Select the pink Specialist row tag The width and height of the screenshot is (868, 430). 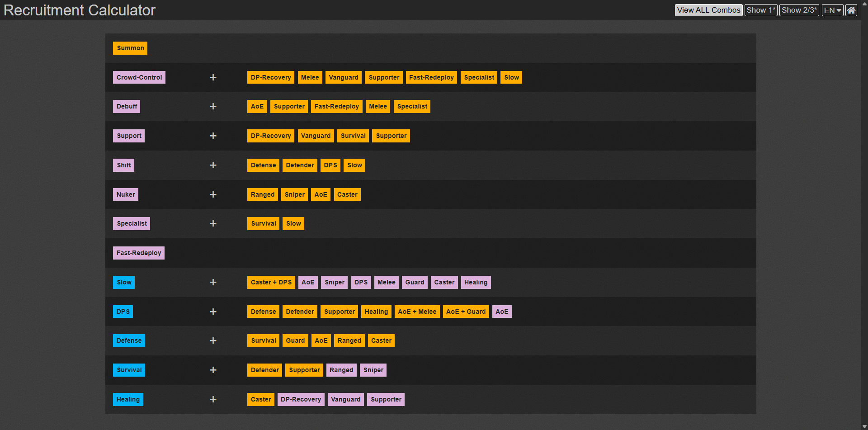pos(132,223)
